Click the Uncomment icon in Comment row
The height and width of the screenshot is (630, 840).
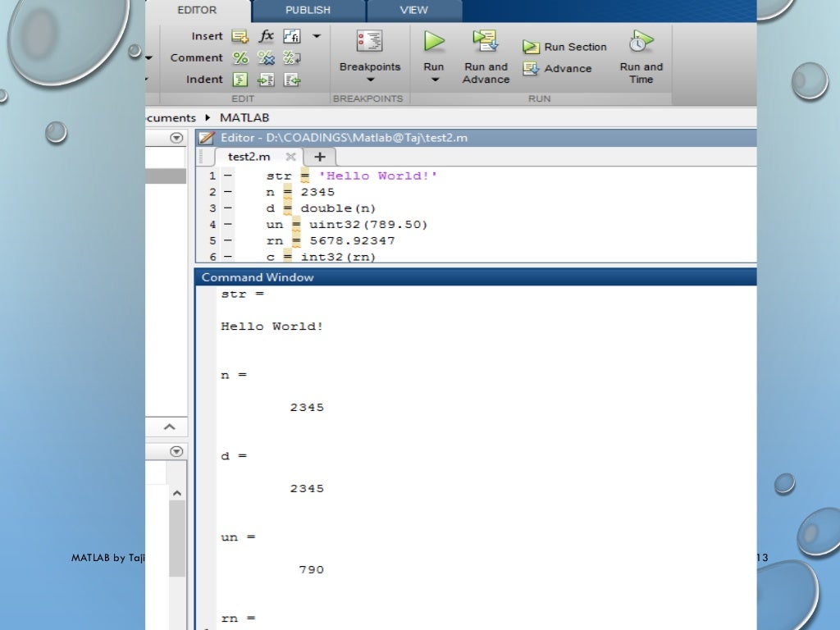266,58
